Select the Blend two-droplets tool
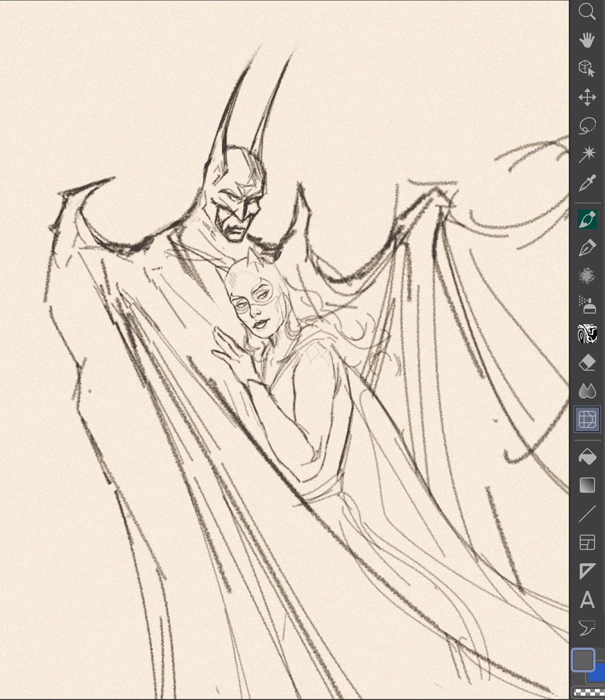Image resolution: width=605 pixels, height=700 pixels. [x=587, y=391]
